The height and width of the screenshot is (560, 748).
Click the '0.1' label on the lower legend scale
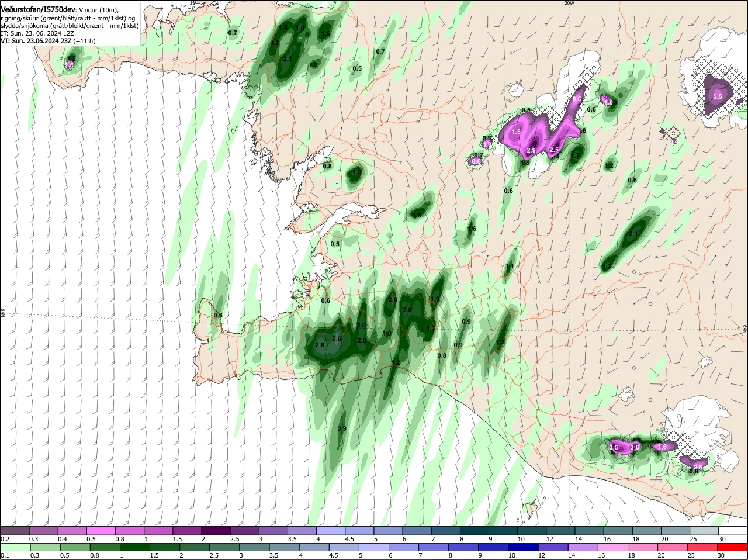point(5,555)
